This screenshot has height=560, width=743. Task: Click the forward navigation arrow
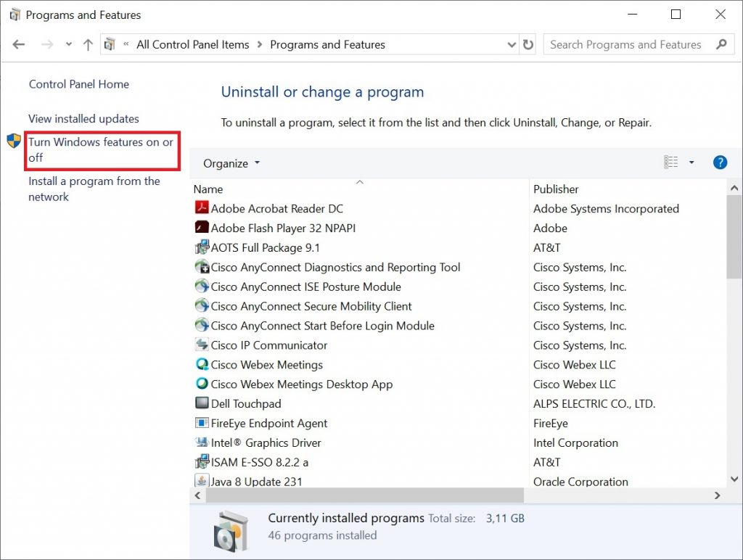(x=47, y=44)
